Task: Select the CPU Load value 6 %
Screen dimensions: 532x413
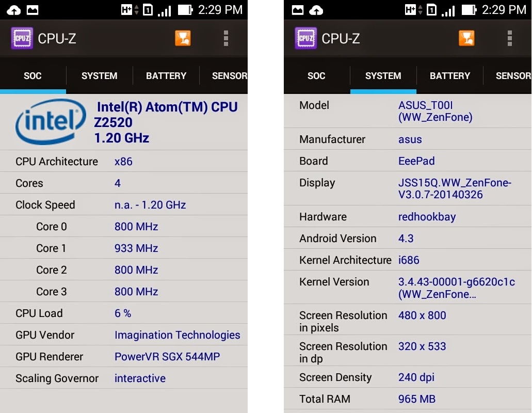Action: click(x=123, y=313)
